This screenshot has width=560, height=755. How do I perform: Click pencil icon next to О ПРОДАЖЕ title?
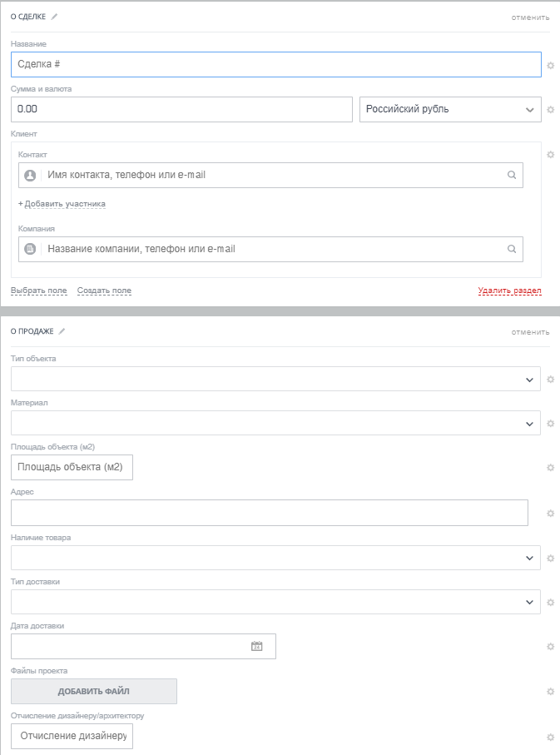(62, 331)
